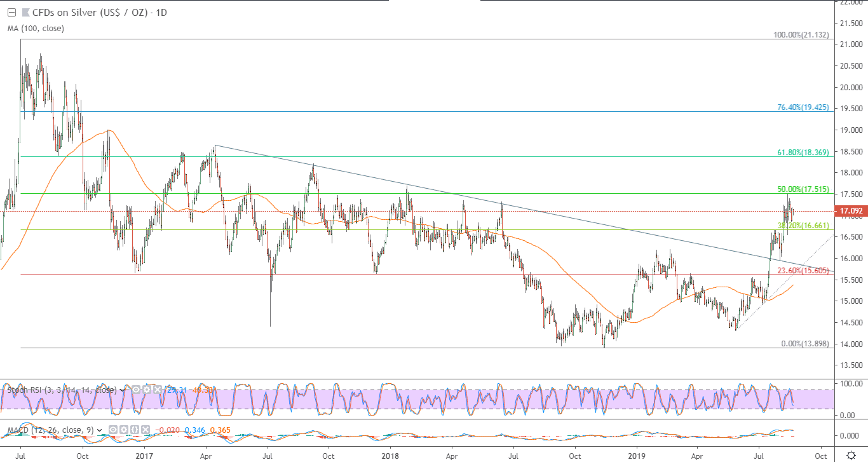Click the 19.000 price scale label
Image resolution: width=868 pixels, height=462 pixels.
pos(851,130)
